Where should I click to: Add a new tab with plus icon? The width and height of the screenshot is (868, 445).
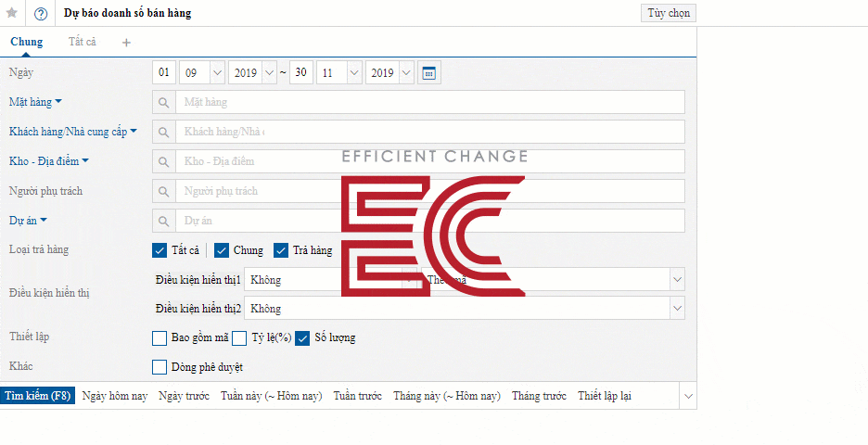coord(126,43)
